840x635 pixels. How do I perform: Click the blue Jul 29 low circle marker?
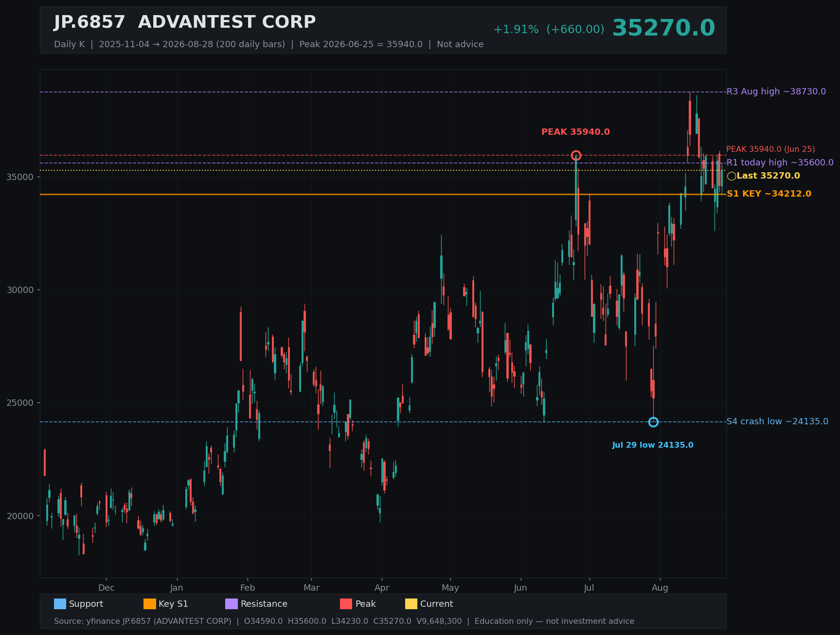653,422
